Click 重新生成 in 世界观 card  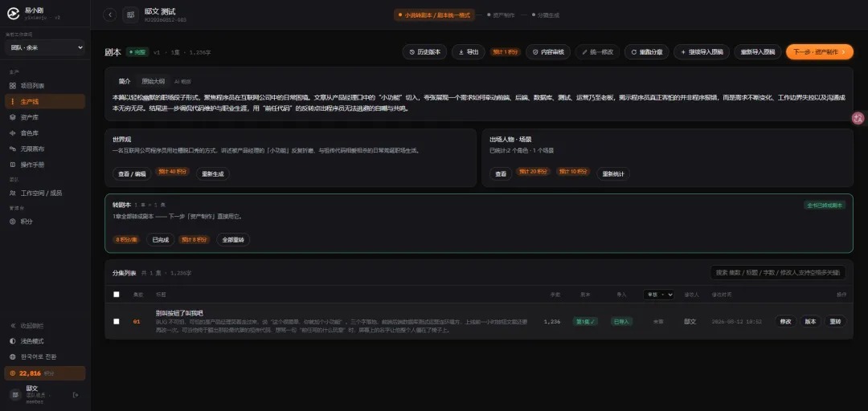(212, 173)
